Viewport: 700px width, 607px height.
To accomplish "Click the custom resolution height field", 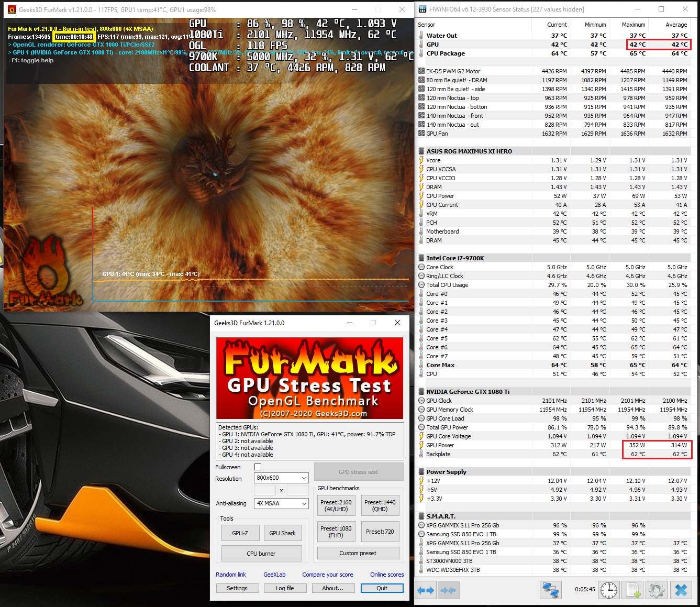I will pyautogui.click(x=298, y=490).
